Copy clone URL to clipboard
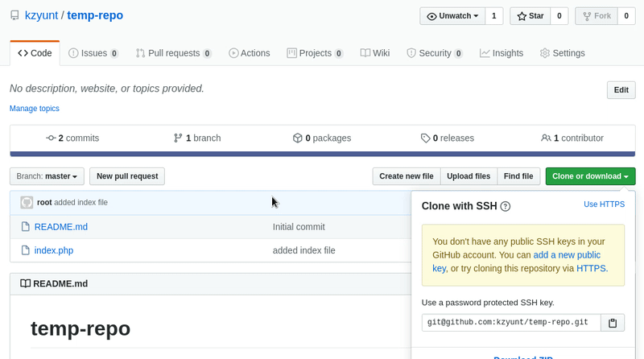This screenshot has height=359, width=644. point(613,323)
